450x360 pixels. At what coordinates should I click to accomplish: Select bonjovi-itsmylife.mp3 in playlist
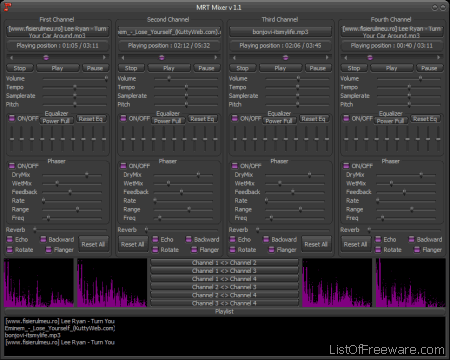pyautogui.click(x=33, y=335)
